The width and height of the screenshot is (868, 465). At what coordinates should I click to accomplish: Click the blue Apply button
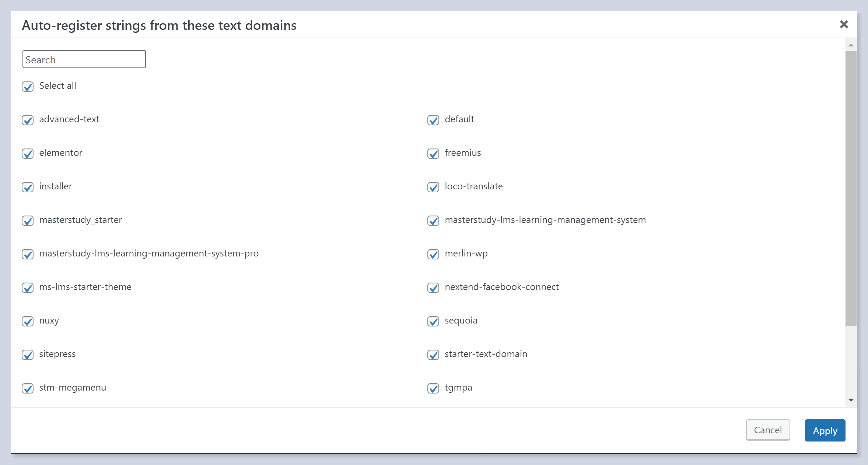pyautogui.click(x=825, y=430)
